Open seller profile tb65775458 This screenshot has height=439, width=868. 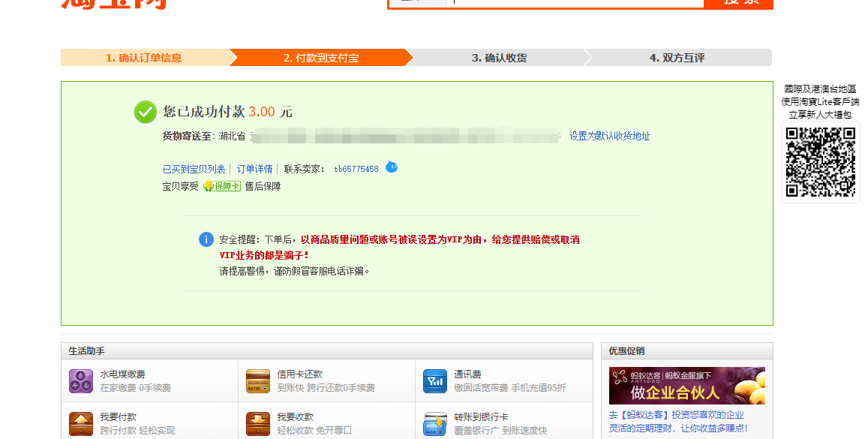pyautogui.click(x=356, y=169)
